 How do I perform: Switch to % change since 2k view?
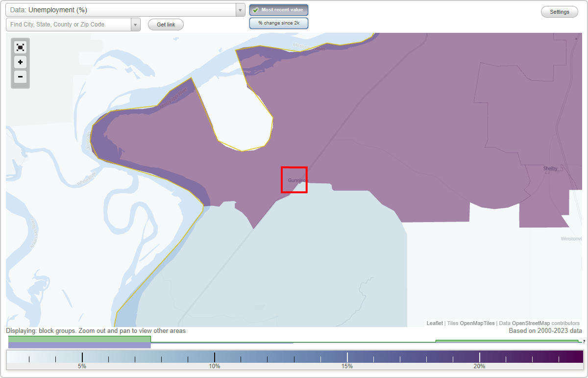(279, 23)
